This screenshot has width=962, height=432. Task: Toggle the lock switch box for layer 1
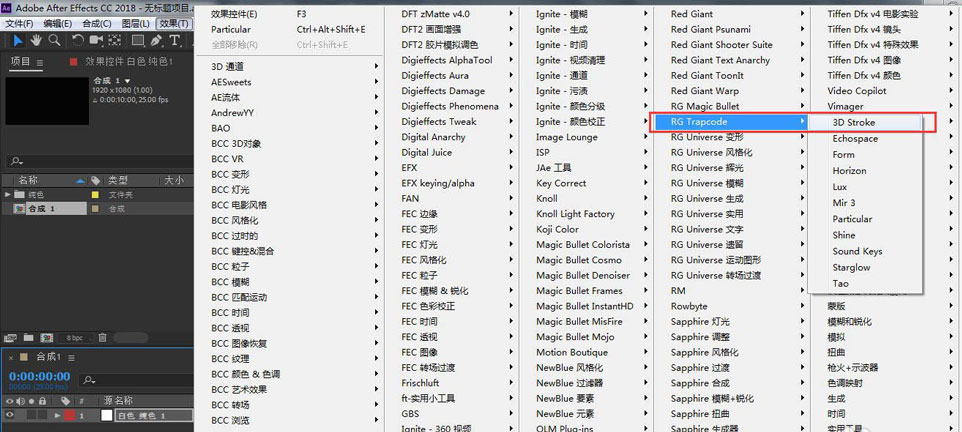[x=42, y=415]
